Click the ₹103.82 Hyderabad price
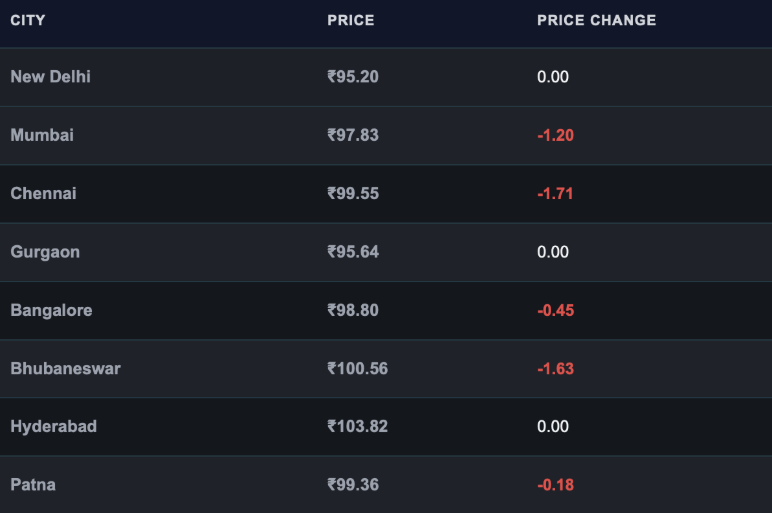Screen dimensions: 772x513 [357, 426]
